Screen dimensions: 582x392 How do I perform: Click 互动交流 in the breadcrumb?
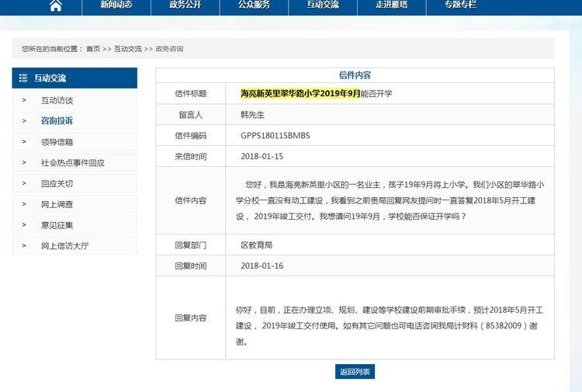pos(128,49)
